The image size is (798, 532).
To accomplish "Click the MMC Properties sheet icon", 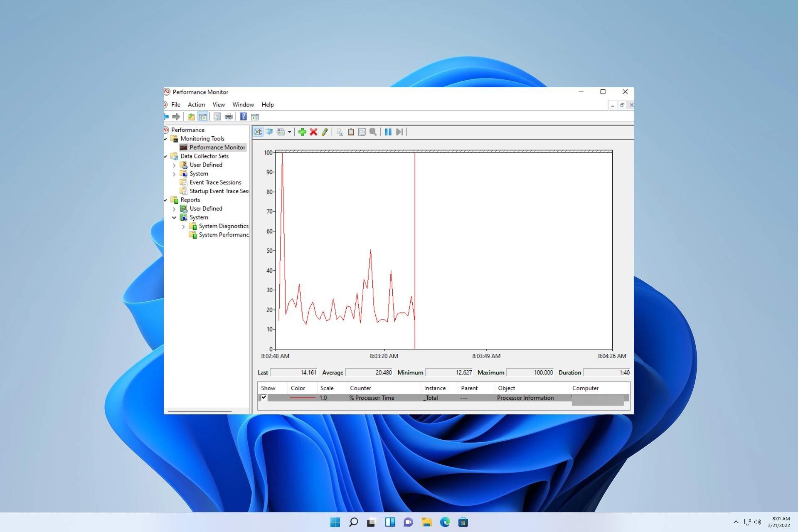I will click(217, 117).
